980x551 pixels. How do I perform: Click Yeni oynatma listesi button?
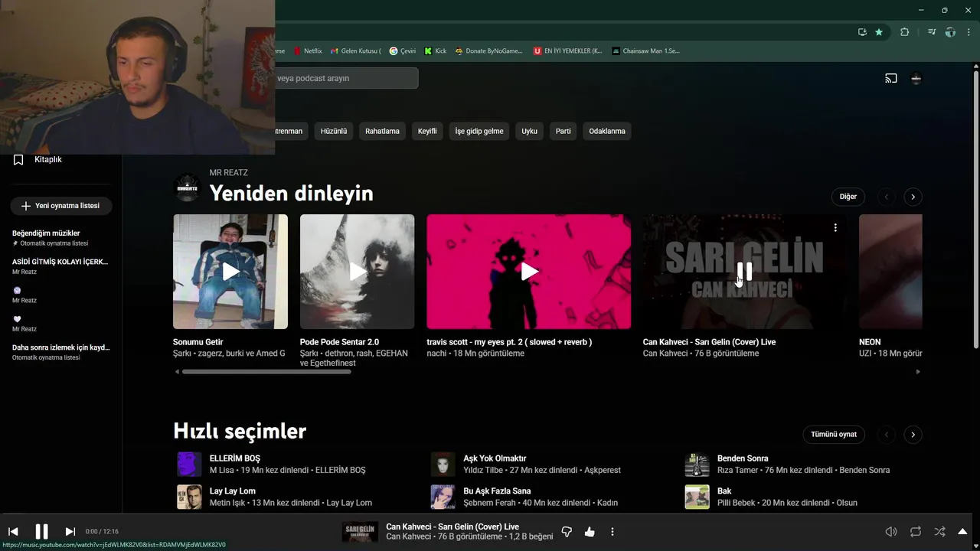60,206
